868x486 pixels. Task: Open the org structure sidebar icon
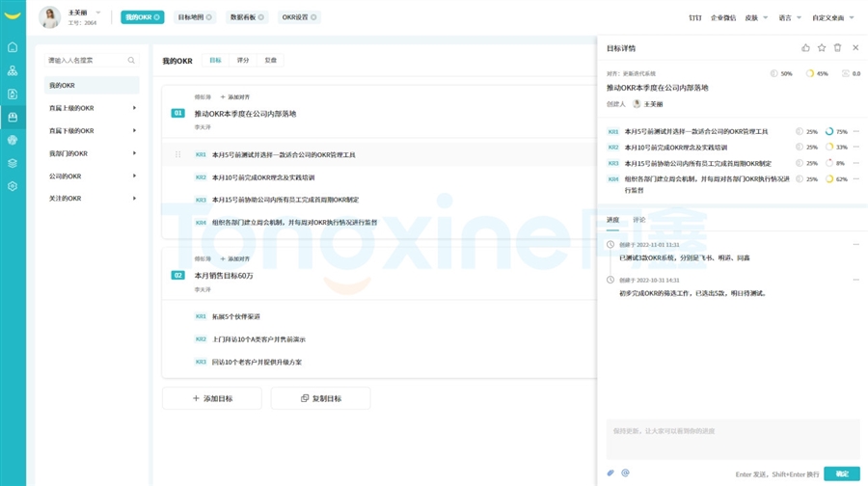point(13,70)
